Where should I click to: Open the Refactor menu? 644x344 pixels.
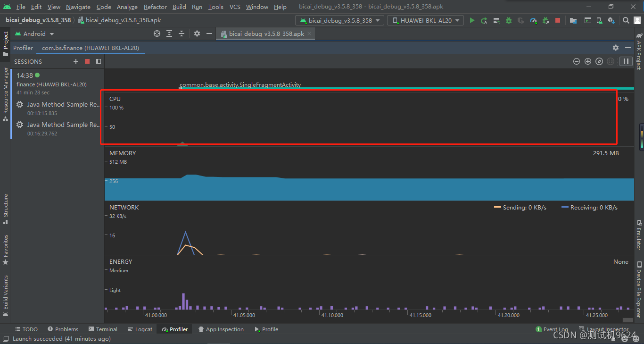[x=155, y=7]
